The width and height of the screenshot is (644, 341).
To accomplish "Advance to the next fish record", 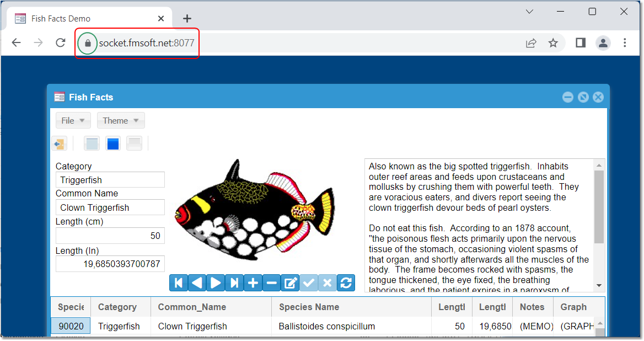I will pos(216,283).
